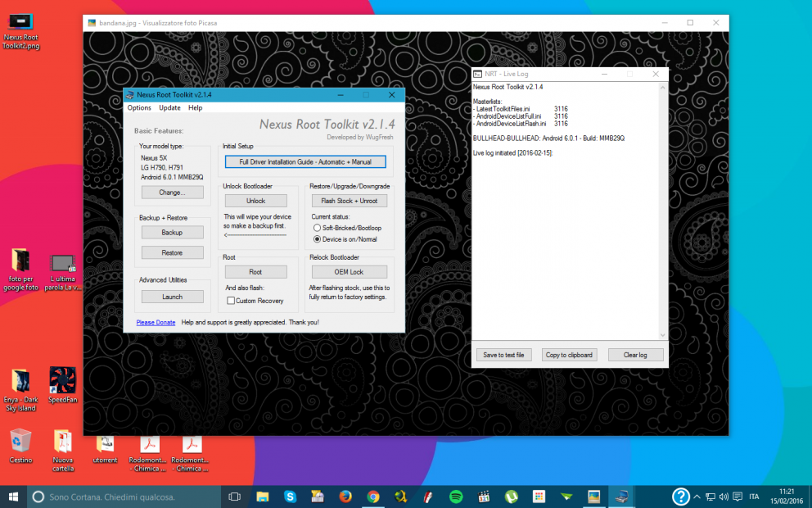Viewport: 812px width, 508px height.
Task: Click Flash Stock + Unroot button
Action: coord(349,201)
